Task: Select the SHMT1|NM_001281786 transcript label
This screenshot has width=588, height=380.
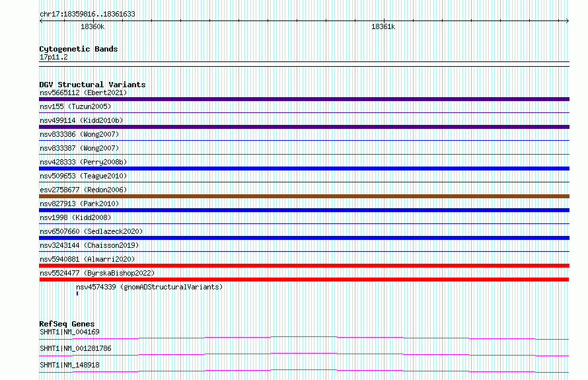Action: 75,348
